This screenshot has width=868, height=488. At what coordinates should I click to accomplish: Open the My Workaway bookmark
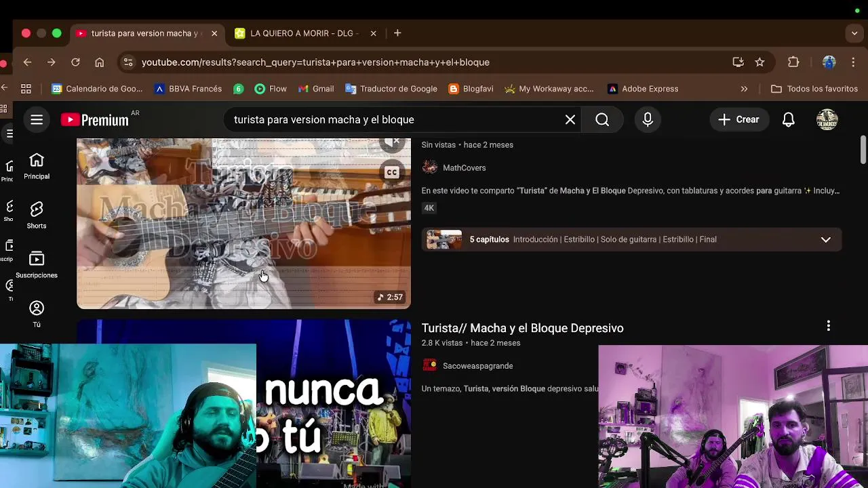pyautogui.click(x=549, y=89)
